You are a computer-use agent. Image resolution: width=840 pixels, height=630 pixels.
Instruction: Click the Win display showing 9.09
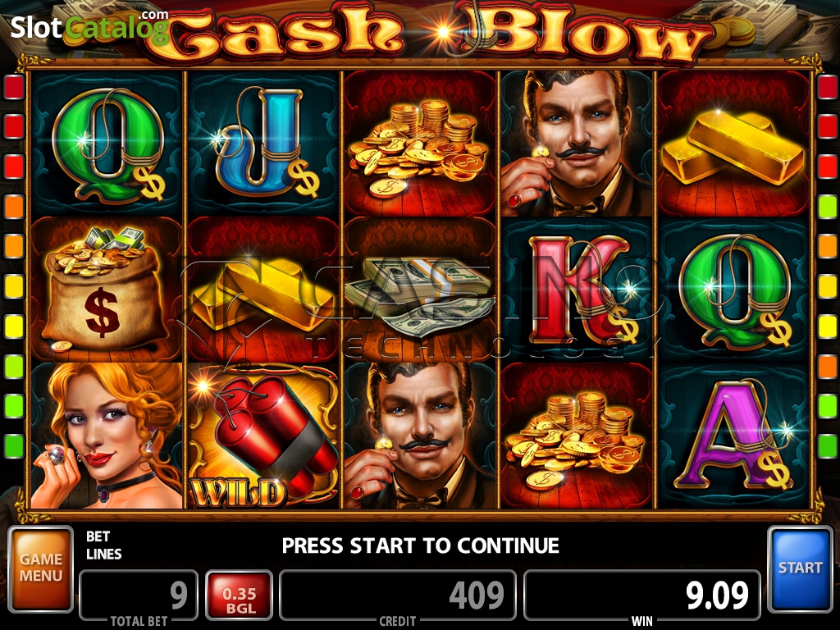point(641,596)
